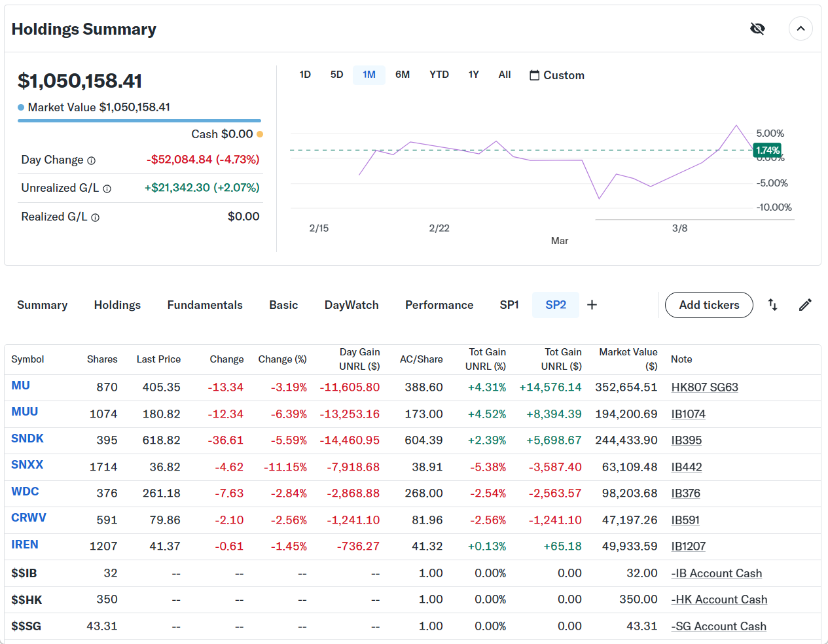Viewport: 828px width, 644px height.
Task: Click the Realized G/L info icon
Action: coord(96,218)
